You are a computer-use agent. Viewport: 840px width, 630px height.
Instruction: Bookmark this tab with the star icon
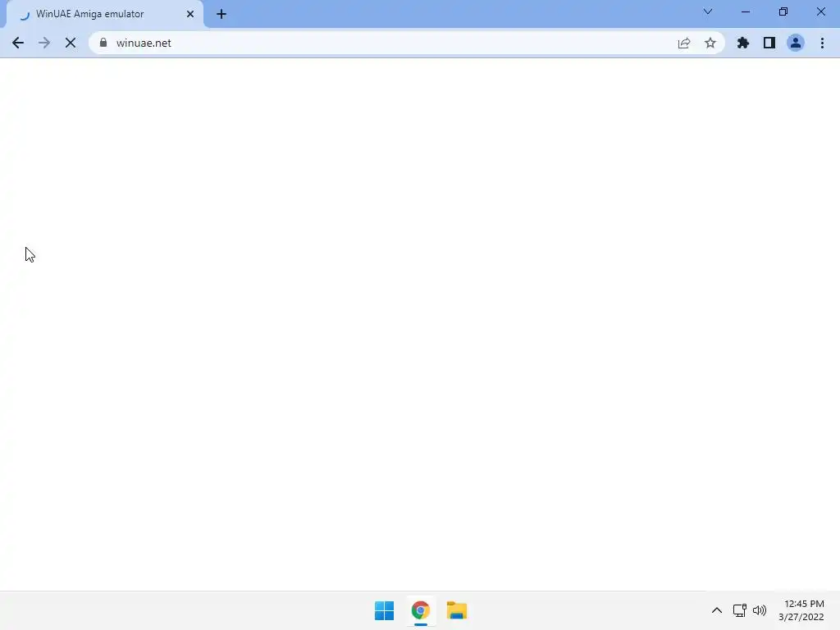coord(710,43)
